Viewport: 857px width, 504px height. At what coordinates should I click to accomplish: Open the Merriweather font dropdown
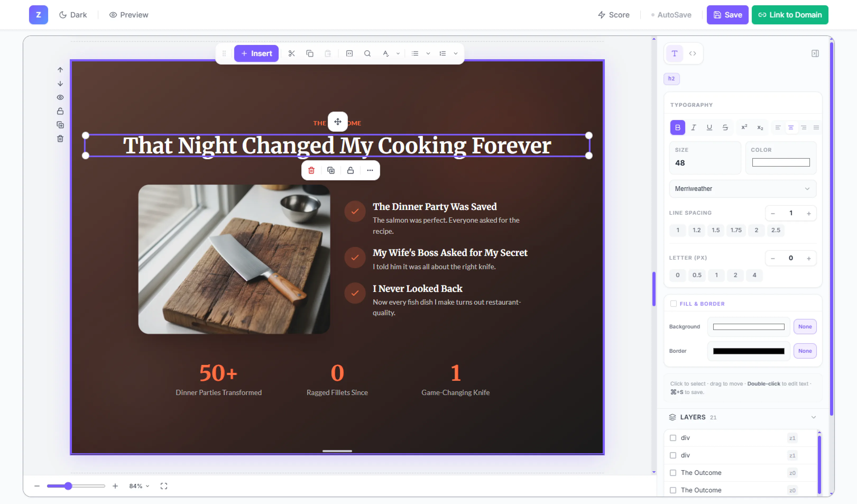click(x=742, y=189)
